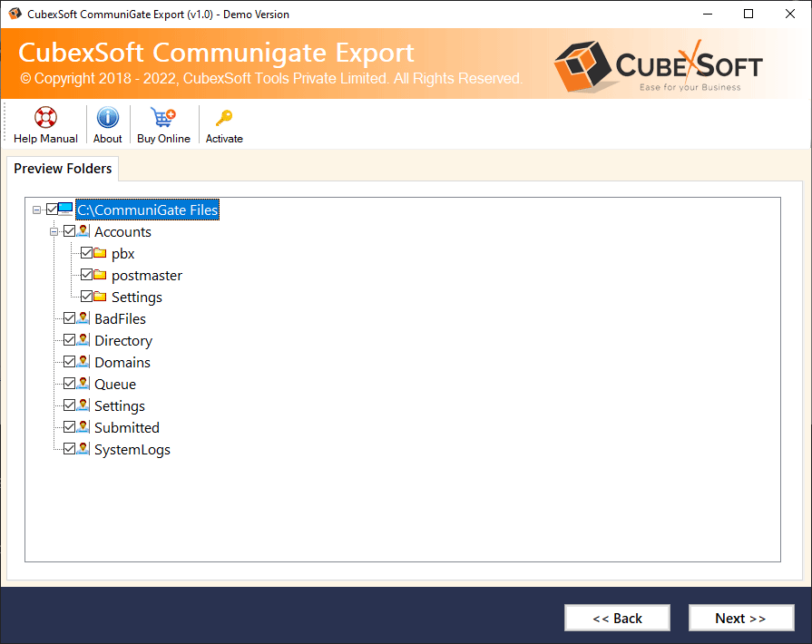Select the Queue tree item label

pos(115,384)
